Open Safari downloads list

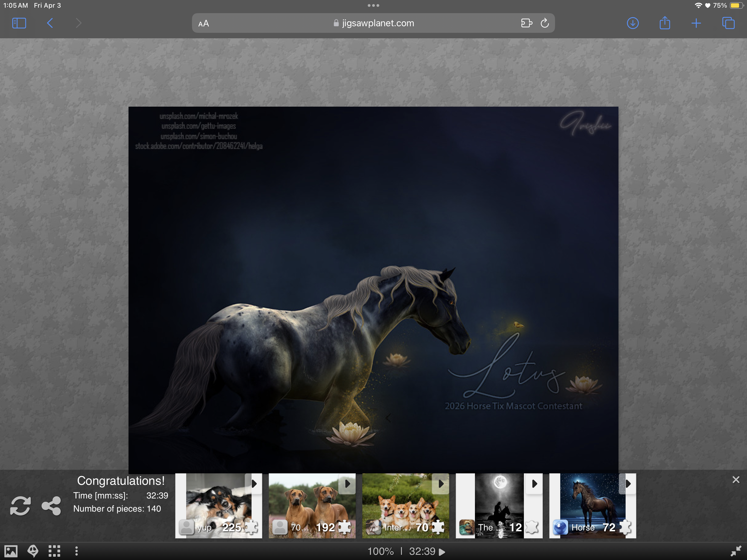(x=632, y=23)
